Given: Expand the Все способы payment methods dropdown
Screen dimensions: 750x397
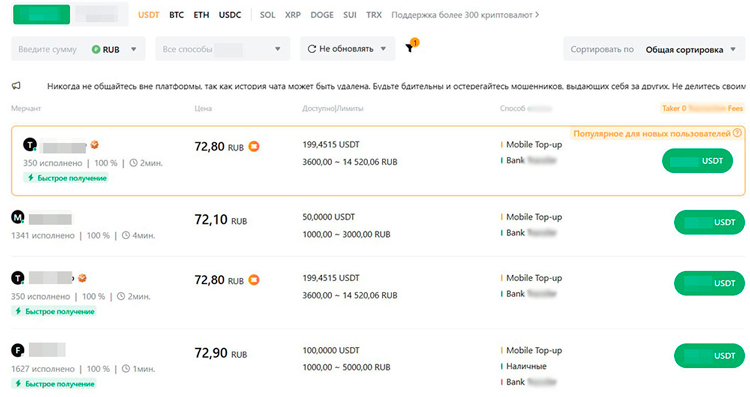Looking at the screenshot, I should (x=222, y=49).
